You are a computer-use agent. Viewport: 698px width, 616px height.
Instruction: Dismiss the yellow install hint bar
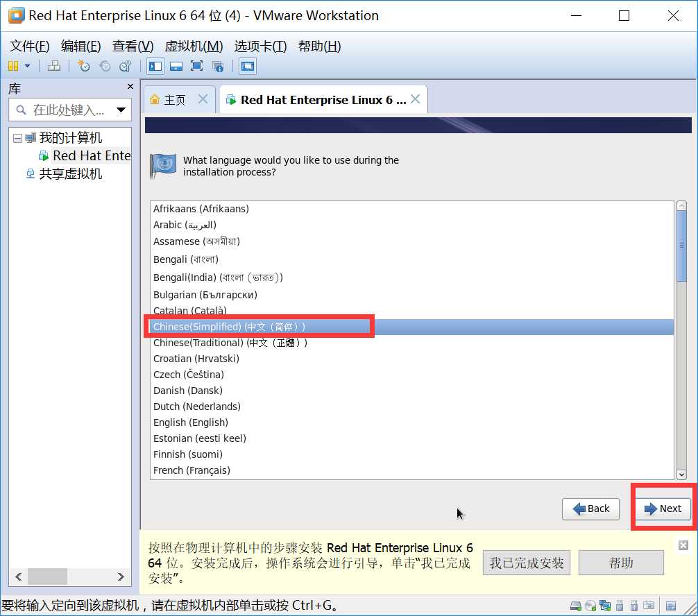click(x=683, y=545)
